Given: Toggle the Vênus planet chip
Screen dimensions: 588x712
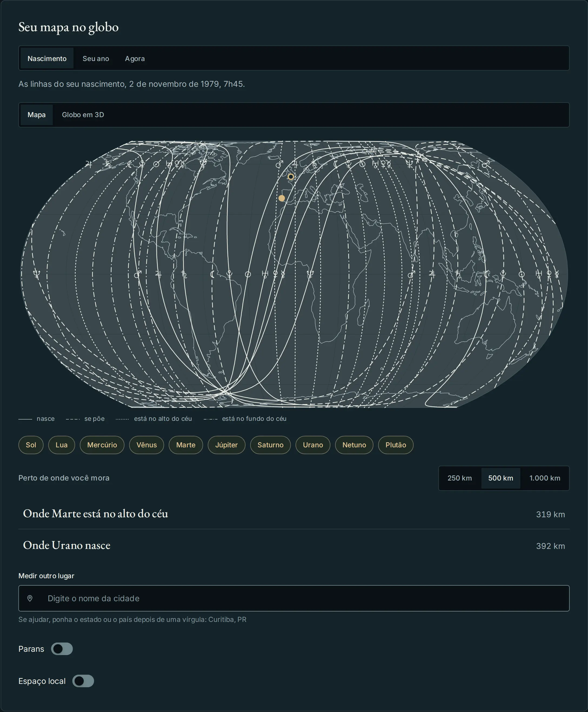Looking at the screenshot, I should (x=146, y=445).
